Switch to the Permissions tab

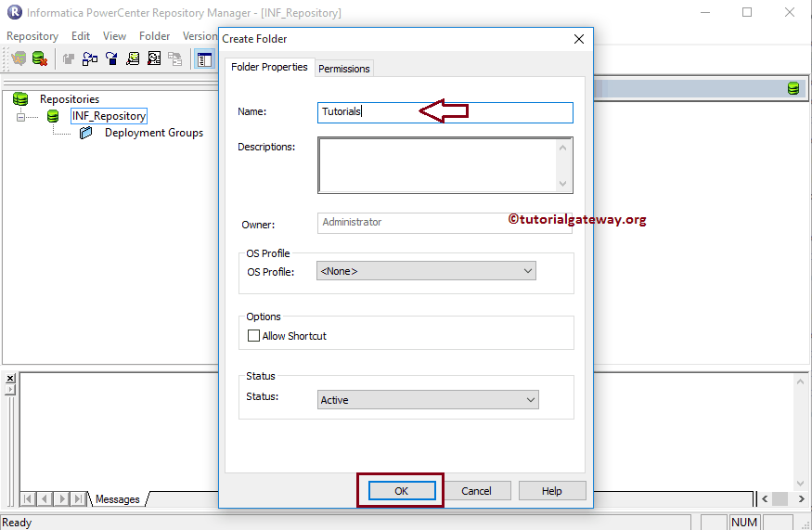coord(344,69)
